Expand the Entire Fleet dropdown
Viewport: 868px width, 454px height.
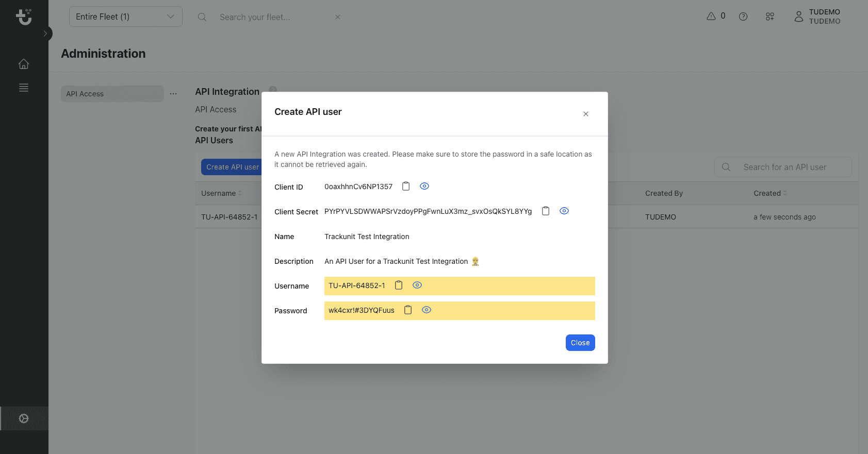tap(126, 16)
